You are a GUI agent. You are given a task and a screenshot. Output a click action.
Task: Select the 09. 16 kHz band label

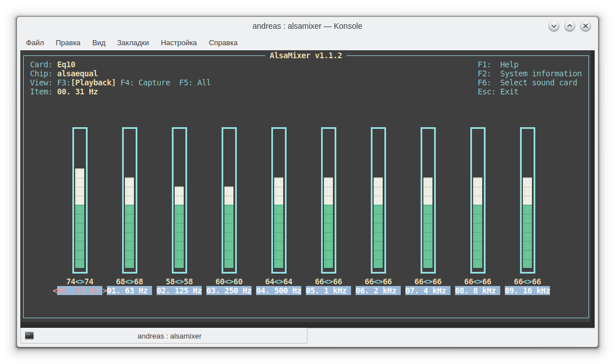(527, 291)
